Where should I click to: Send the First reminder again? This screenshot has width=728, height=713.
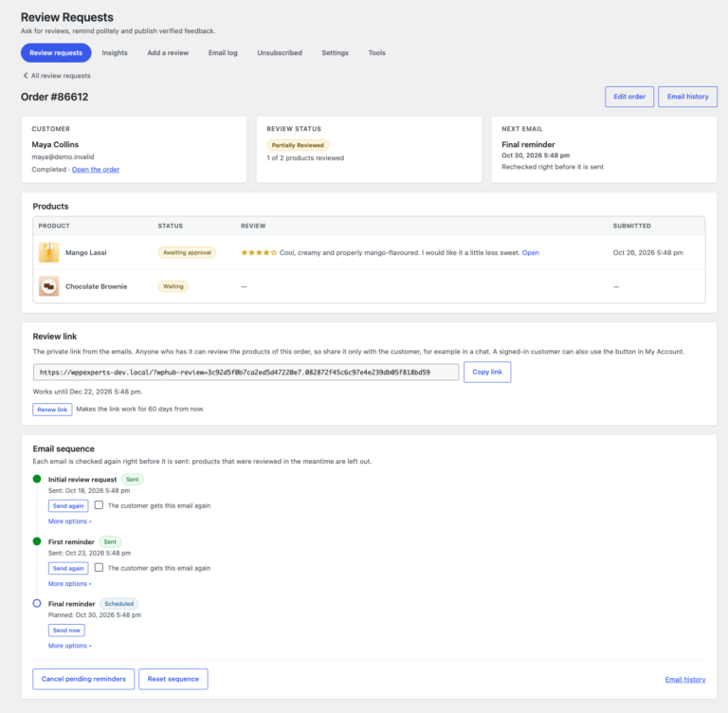68,568
